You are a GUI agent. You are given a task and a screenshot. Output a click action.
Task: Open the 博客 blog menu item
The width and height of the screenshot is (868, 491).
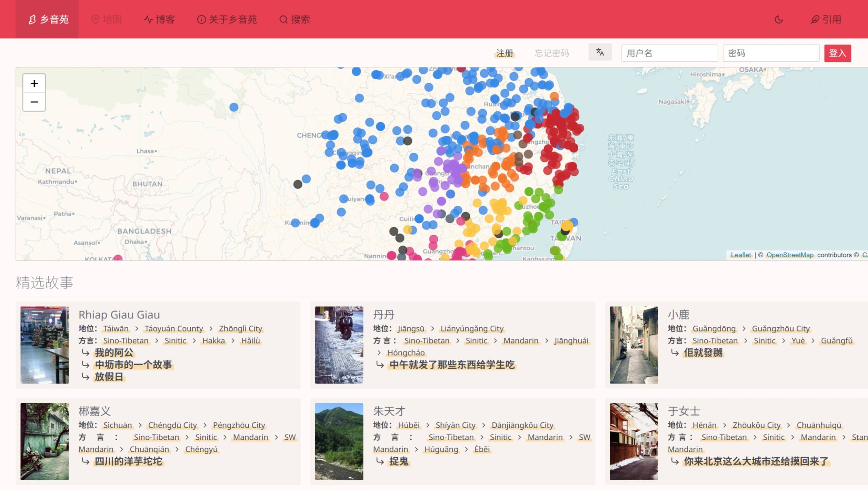pyautogui.click(x=159, y=19)
